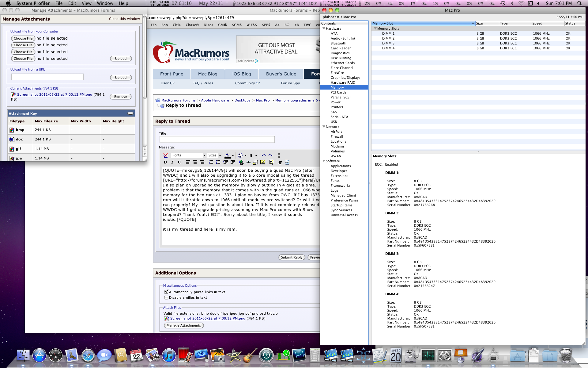Redo the last edit in the editor
The height and width of the screenshot is (368, 588).
click(270, 155)
